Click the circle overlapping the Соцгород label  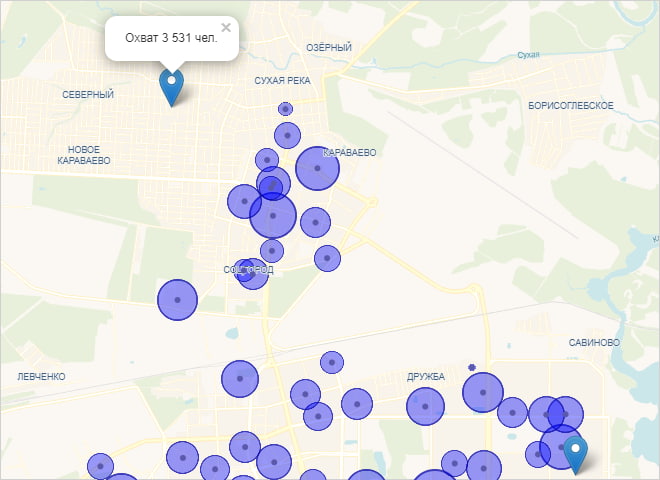pyautogui.click(x=253, y=272)
